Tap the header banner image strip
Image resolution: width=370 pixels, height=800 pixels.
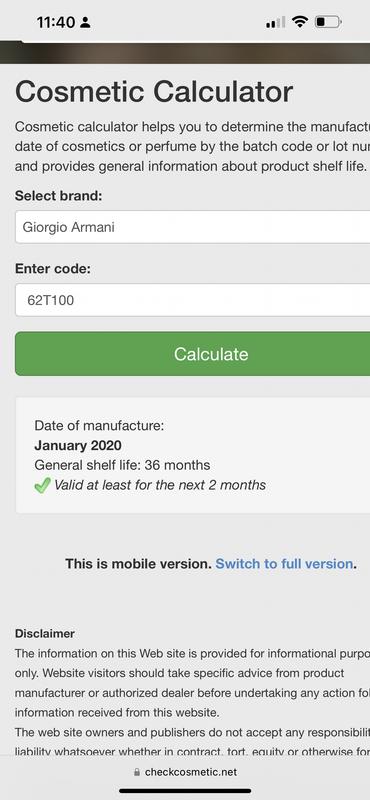185,53
